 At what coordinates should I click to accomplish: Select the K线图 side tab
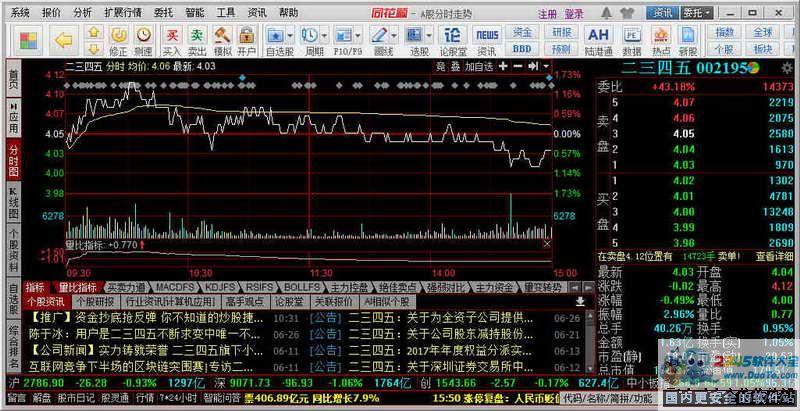coord(14,203)
